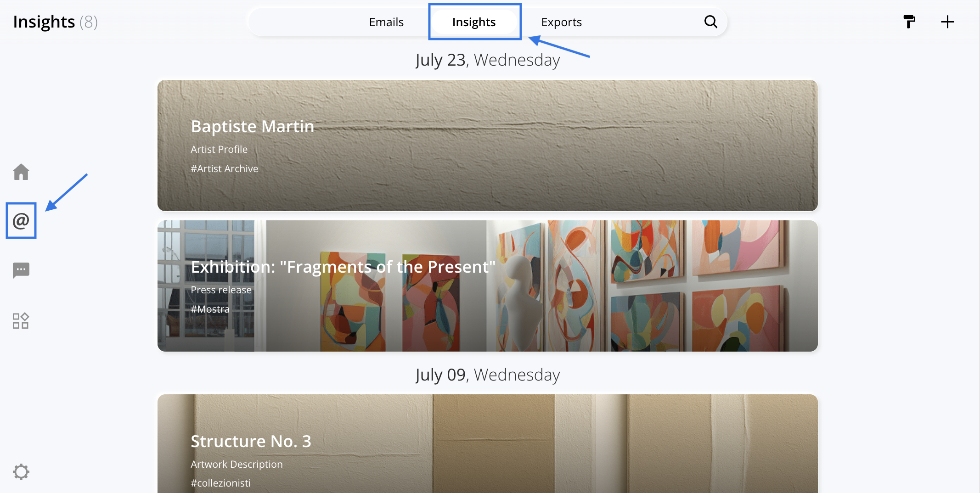Image resolution: width=980 pixels, height=493 pixels.
Task: Go to the Home sidebar icon
Action: click(21, 172)
